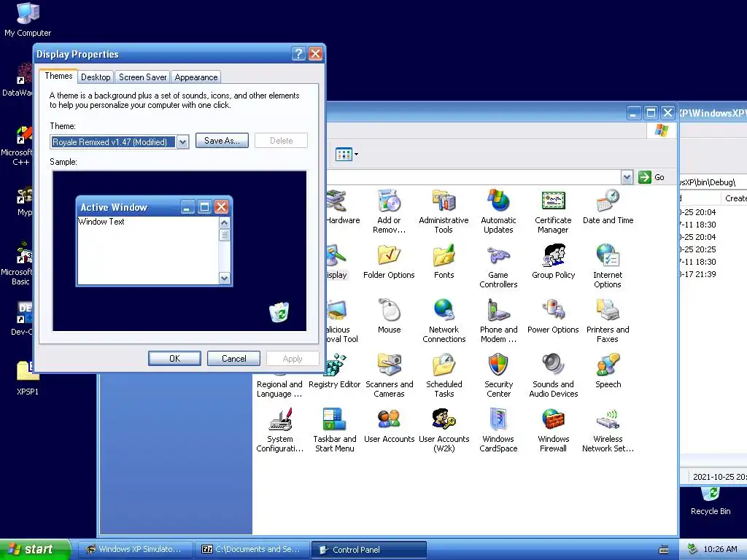Open Phone and Modem icon
The height and width of the screenshot is (560, 747).
tap(498, 321)
